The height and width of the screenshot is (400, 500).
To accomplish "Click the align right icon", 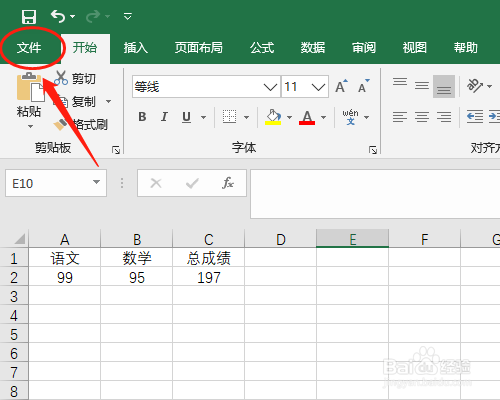I will point(444,117).
